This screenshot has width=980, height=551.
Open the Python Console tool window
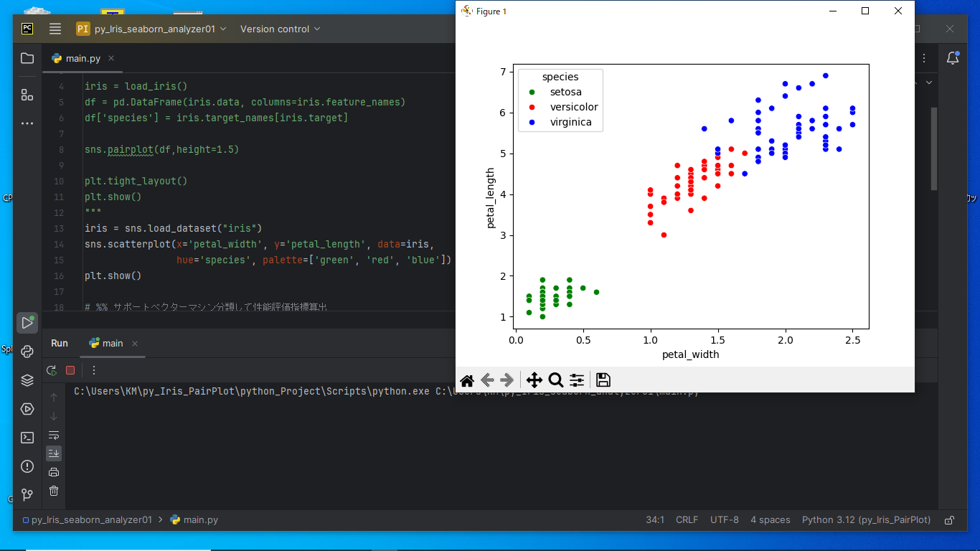pos(27,352)
